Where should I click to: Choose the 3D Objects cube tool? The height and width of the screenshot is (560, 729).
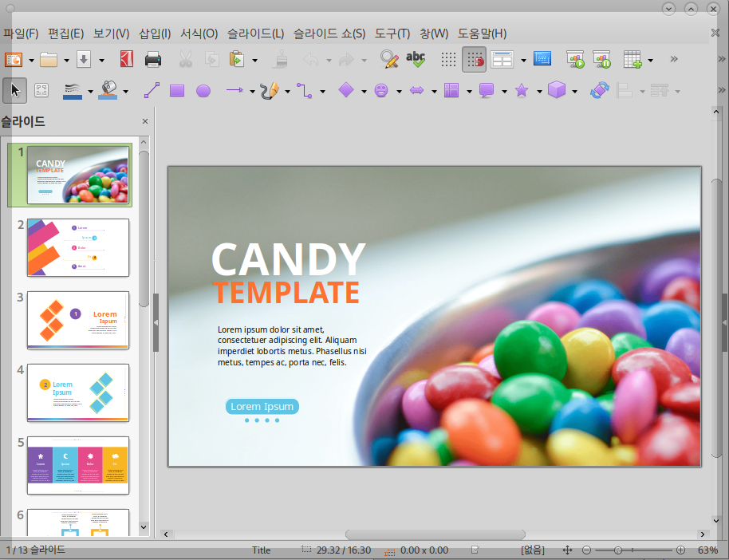coord(557,90)
